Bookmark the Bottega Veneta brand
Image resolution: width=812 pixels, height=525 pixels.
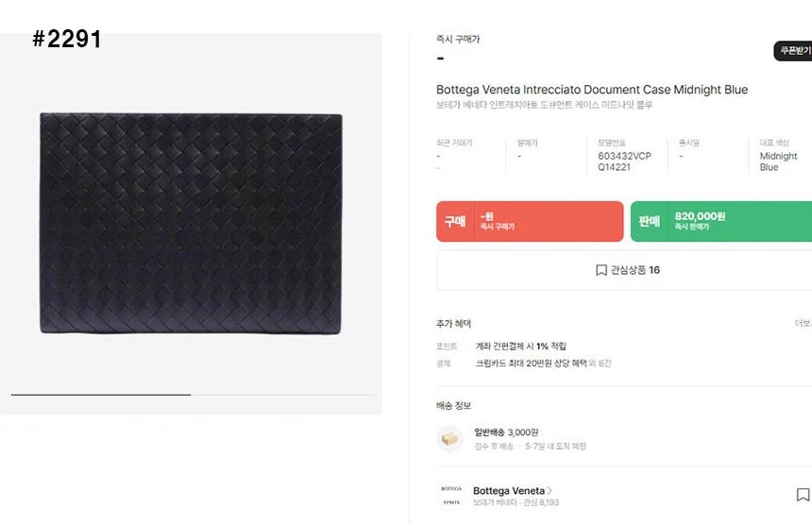point(802,495)
